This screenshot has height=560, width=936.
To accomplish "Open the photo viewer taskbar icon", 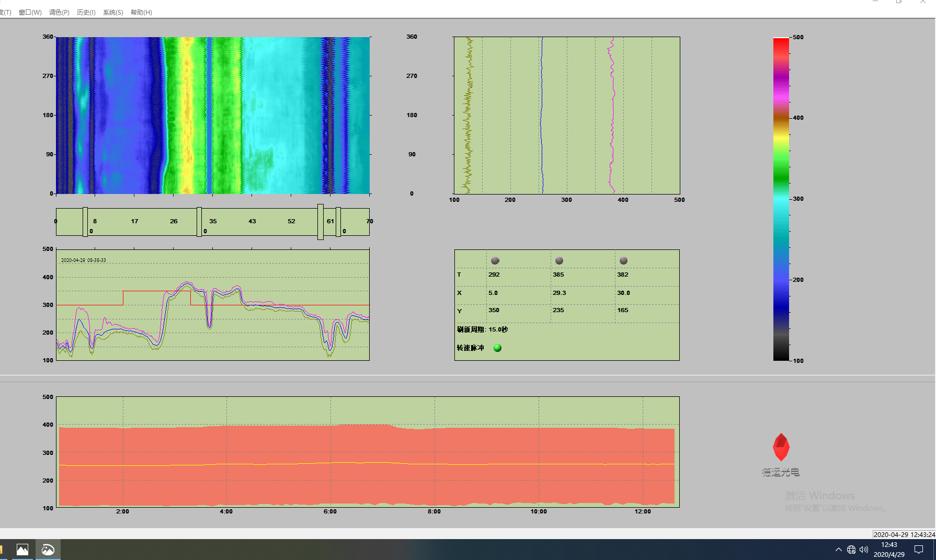I will click(x=22, y=550).
